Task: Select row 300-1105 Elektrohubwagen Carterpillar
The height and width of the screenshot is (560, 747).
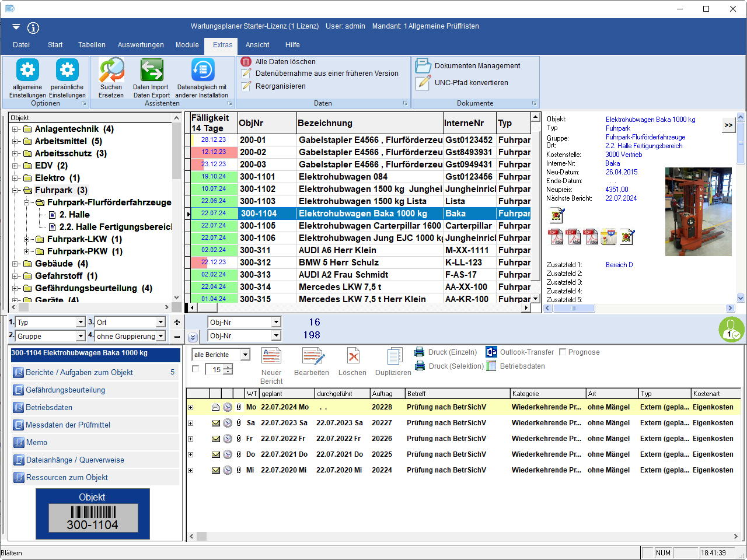Action: 361,226
